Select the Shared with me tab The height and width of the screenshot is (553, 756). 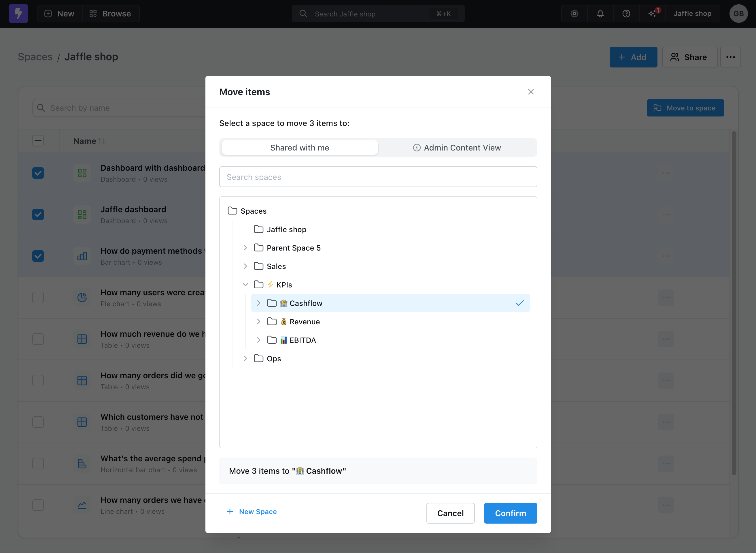pos(299,148)
